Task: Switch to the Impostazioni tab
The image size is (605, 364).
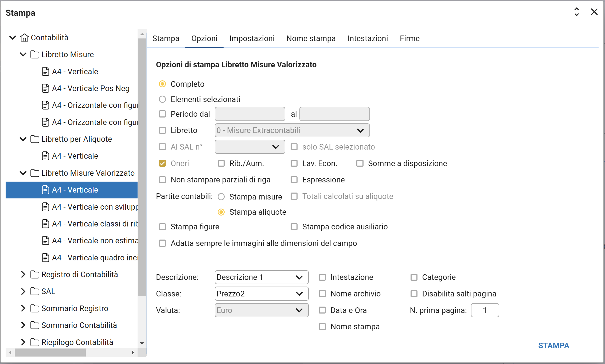Action: (x=252, y=38)
